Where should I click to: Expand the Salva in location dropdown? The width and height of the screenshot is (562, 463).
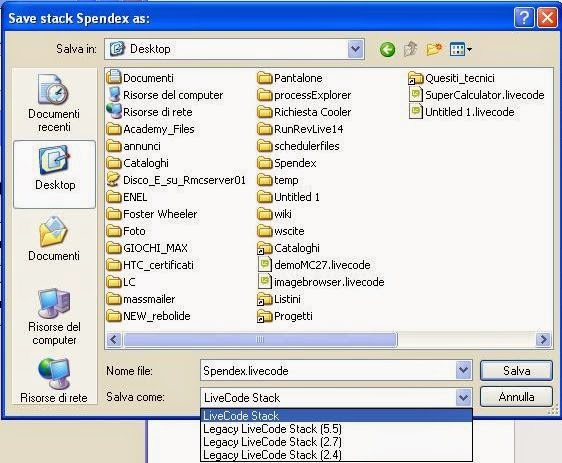pos(356,49)
